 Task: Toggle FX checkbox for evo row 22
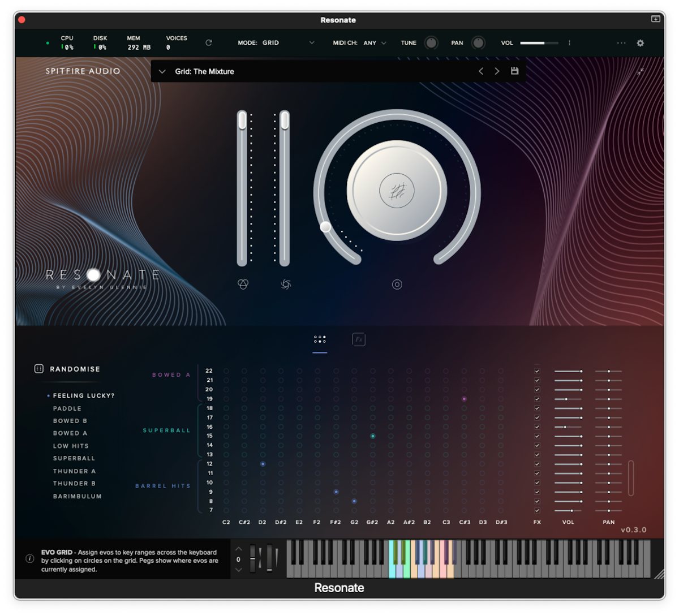[x=537, y=371]
